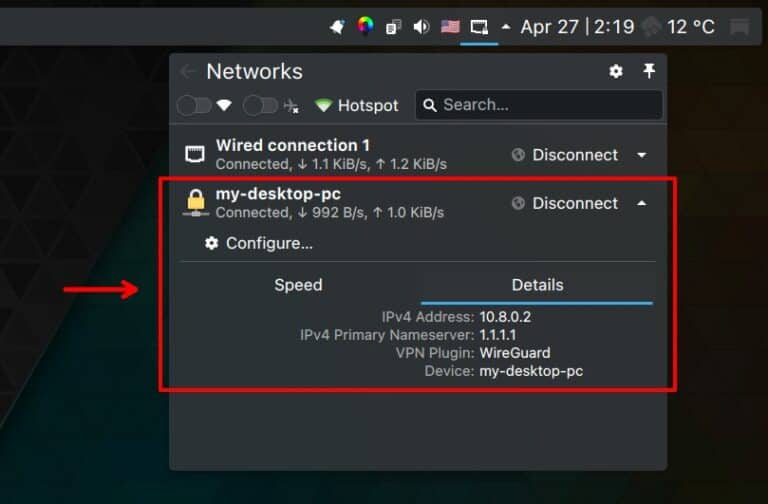Image resolution: width=768 pixels, height=504 pixels.
Task: Click nameserver value 1.1.1.1
Action: coord(498,335)
